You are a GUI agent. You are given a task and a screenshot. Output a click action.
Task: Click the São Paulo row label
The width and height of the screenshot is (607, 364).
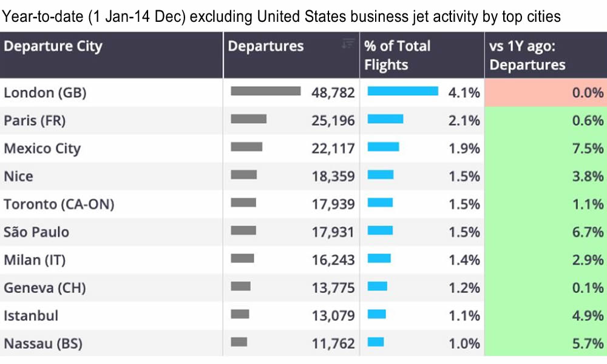pyautogui.click(x=36, y=232)
